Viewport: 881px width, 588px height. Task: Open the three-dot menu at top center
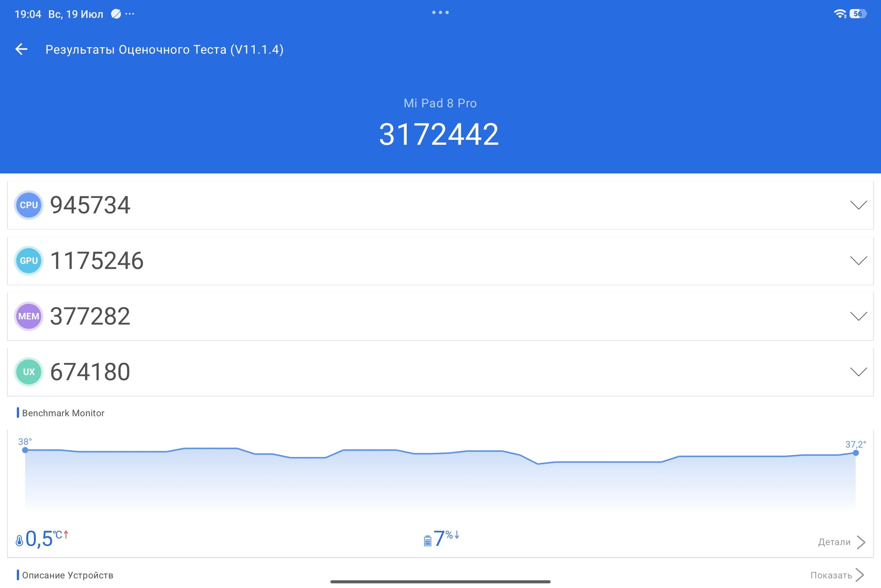coord(440,12)
